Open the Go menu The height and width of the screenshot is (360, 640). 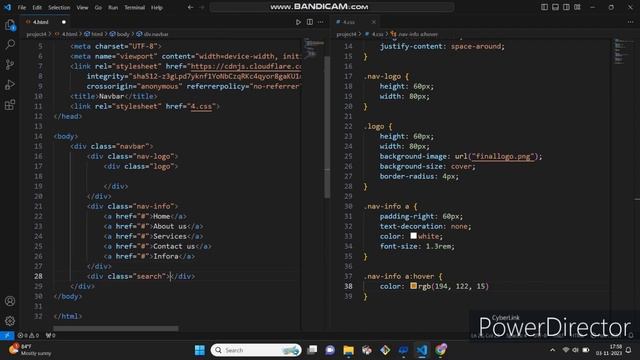(98, 7)
